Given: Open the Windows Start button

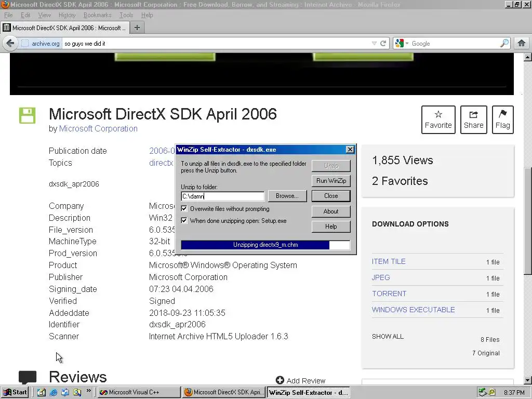Looking at the screenshot, I should [15, 392].
